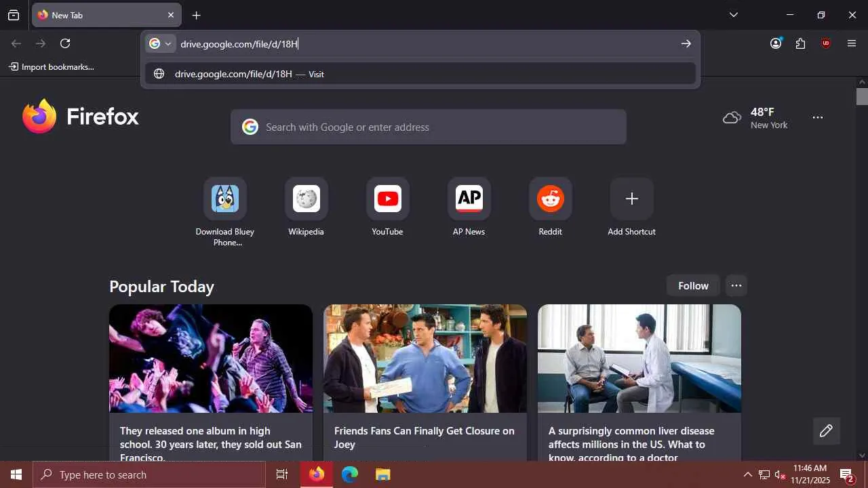This screenshot has width=868, height=488.
Task: Click the Go arrow in address bar
Action: pyautogui.click(x=686, y=44)
